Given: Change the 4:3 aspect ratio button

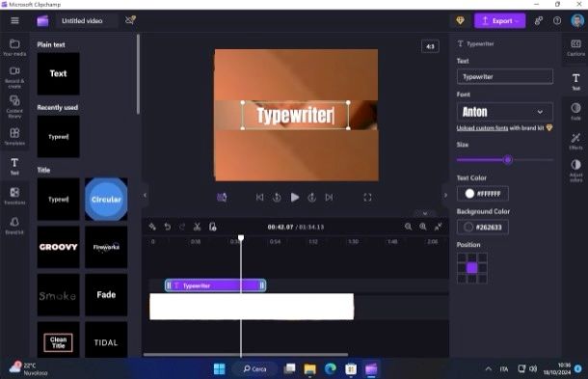Looking at the screenshot, I should click(430, 46).
